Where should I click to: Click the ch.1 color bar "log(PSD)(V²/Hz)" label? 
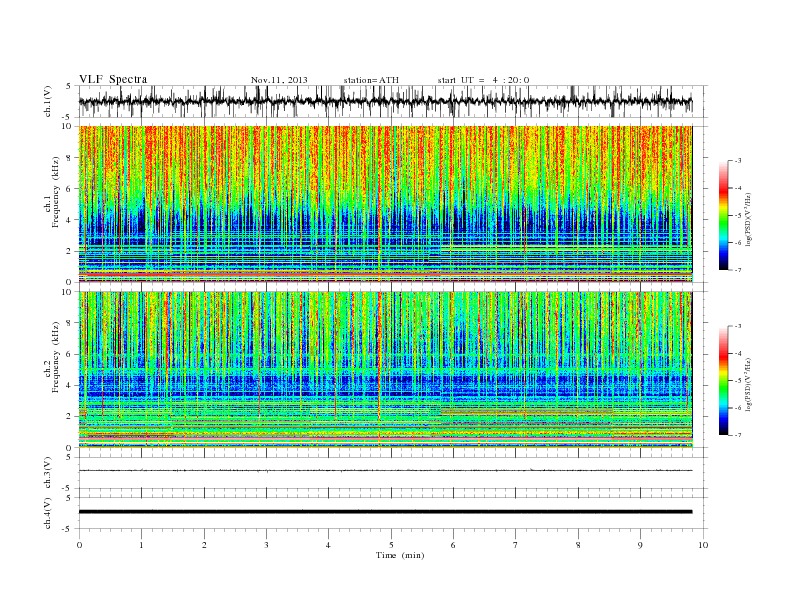[x=749, y=219]
